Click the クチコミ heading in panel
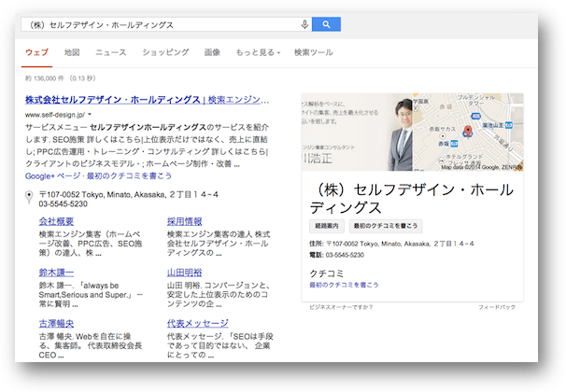Viewport: 566px width, 392px height. [327, 273]
